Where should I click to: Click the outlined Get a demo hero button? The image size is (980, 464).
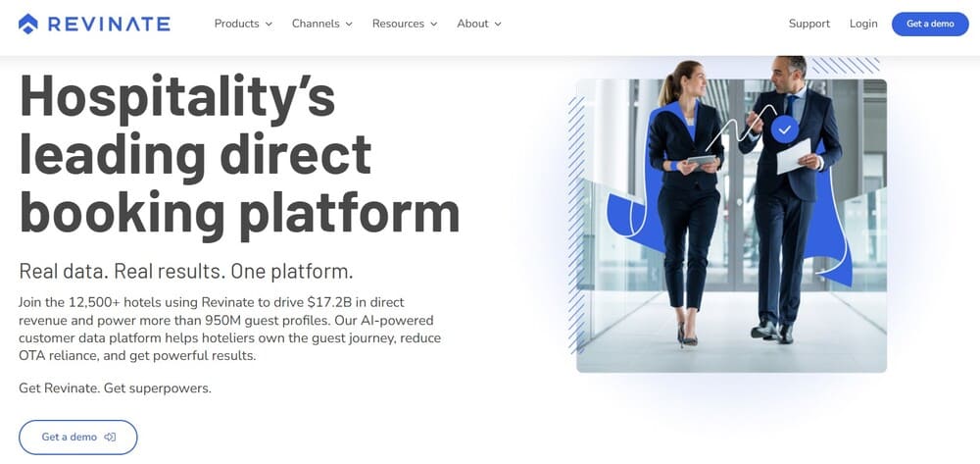(x=78, y=438)
